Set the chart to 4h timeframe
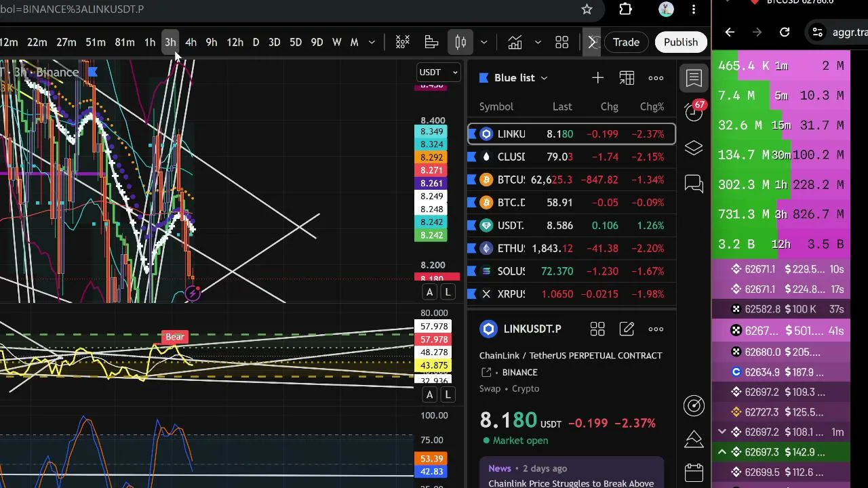The width and height of the screenshot is (868, 488). 191,43
